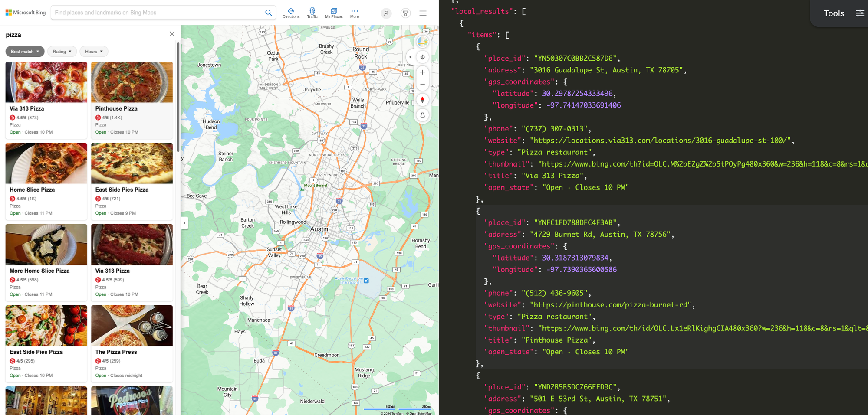Screen dimensions: 868x415
Task: Open The Pizza Press photo
Action: (x=132, y=325)
